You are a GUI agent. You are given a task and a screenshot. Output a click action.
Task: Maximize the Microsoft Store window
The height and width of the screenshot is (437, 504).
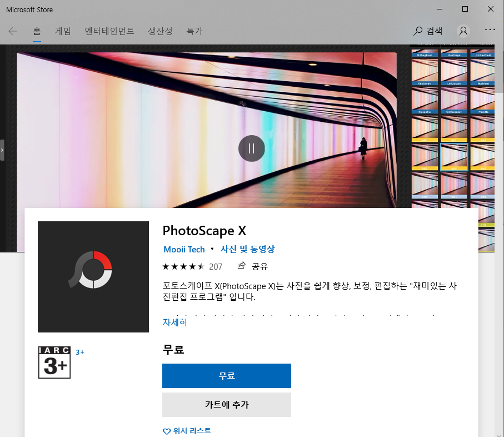point(465,9)
